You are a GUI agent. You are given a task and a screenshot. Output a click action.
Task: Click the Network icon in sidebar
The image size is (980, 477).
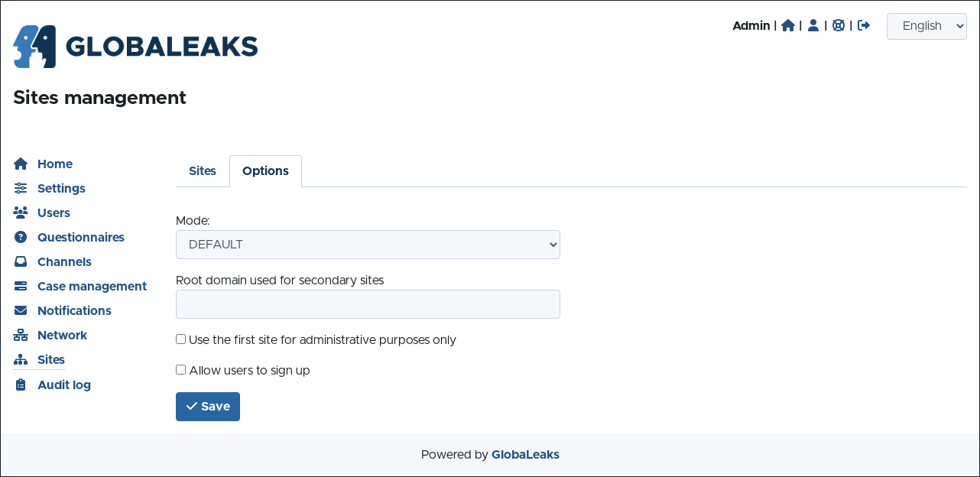pyautogui.click(x=21, y=335)
